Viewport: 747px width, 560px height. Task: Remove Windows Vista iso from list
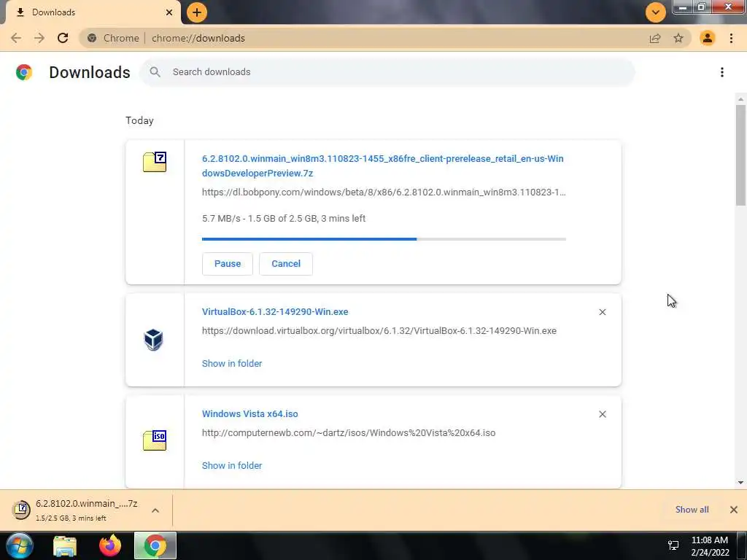click(x=602, y=414)
